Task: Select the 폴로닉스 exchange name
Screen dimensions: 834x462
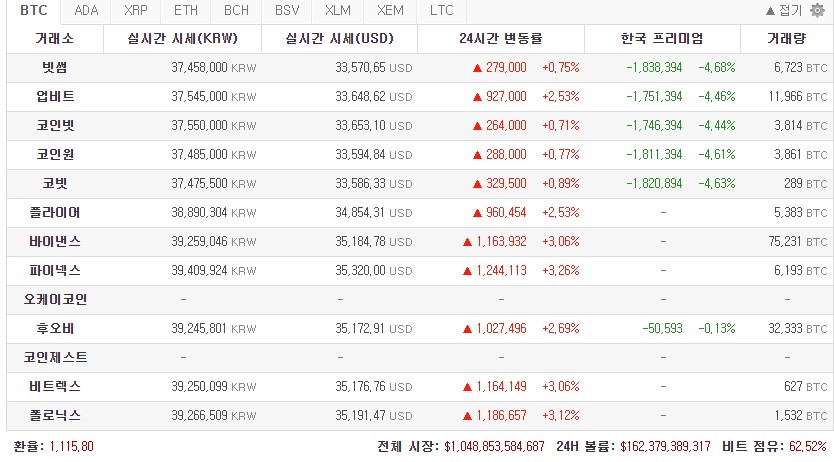Action: (x=55, y=415)
